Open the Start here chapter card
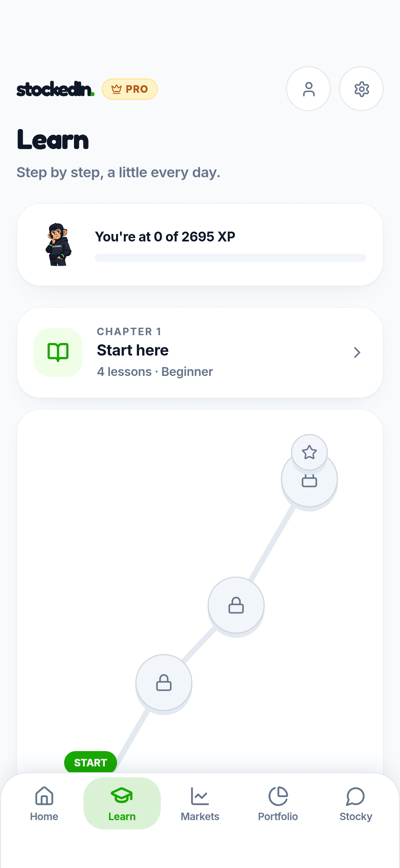Screen dimensions: 400x868 pyautogui.click(x=200, y=352)
